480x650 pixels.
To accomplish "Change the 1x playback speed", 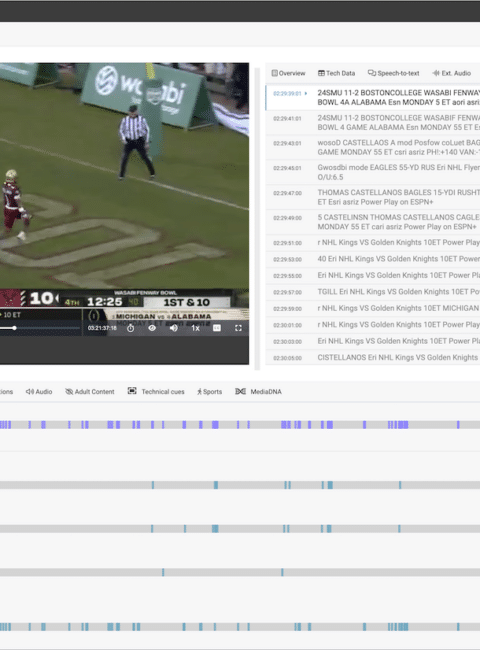I will [x=195, y=328].
